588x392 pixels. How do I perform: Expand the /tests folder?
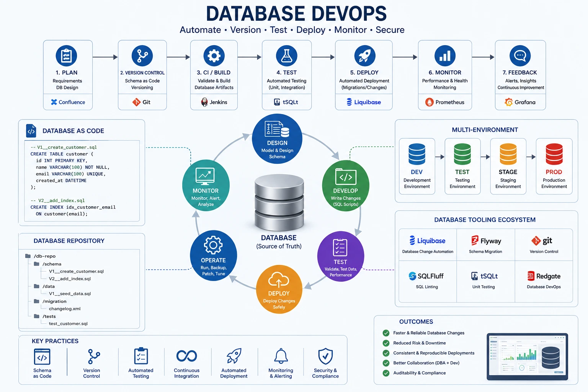tap(37, 316)
